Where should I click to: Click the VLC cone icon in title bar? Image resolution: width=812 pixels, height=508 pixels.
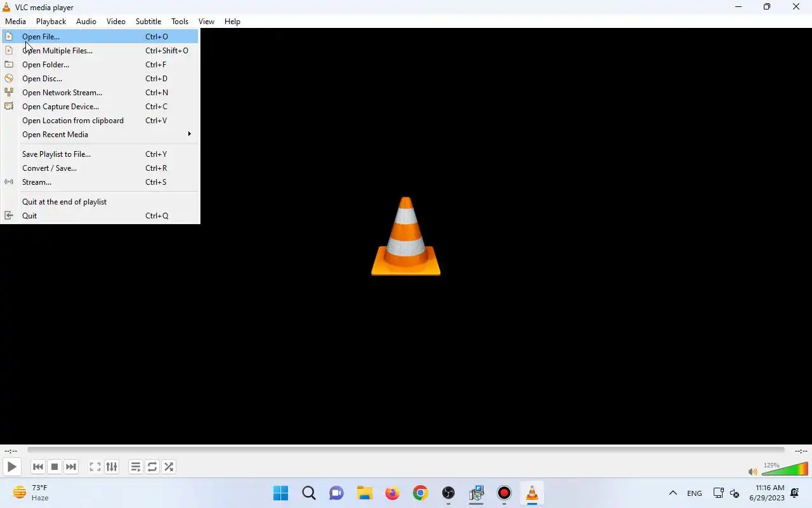click(6, 7)
